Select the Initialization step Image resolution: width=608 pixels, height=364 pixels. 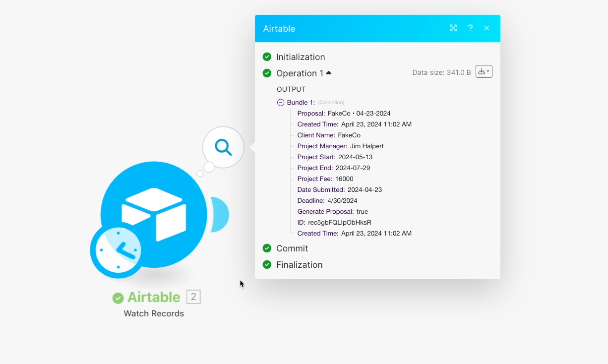tap(301, 57)
